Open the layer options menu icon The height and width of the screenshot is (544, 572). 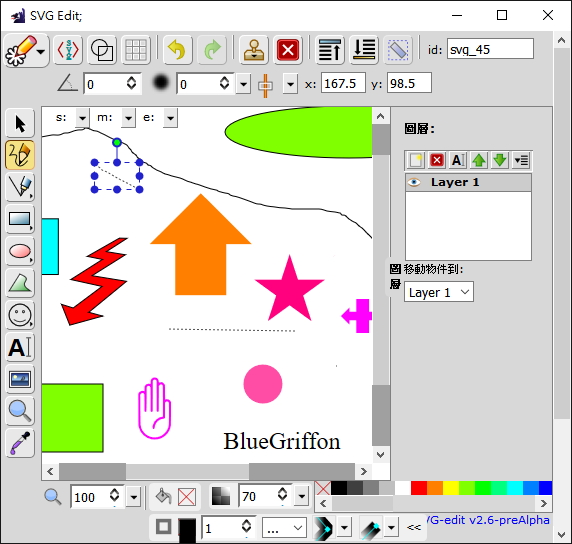click(521, 160)
